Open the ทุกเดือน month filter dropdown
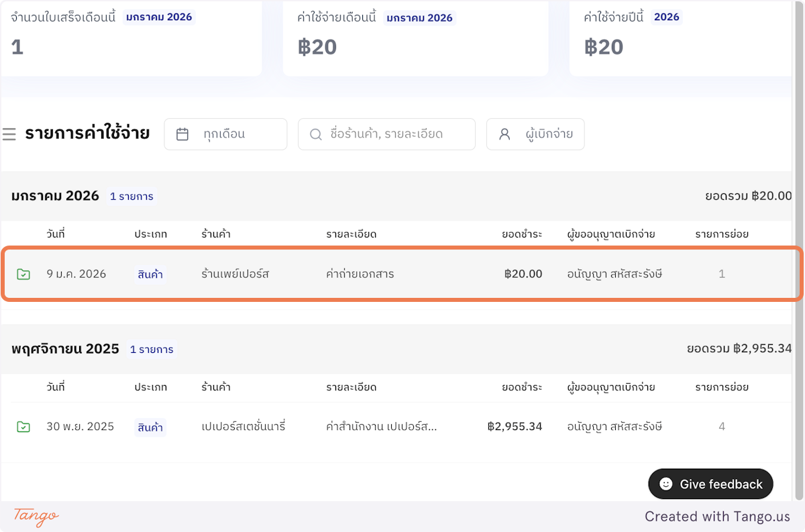This screenshot has height=532, width=805. tap(225, 134)
